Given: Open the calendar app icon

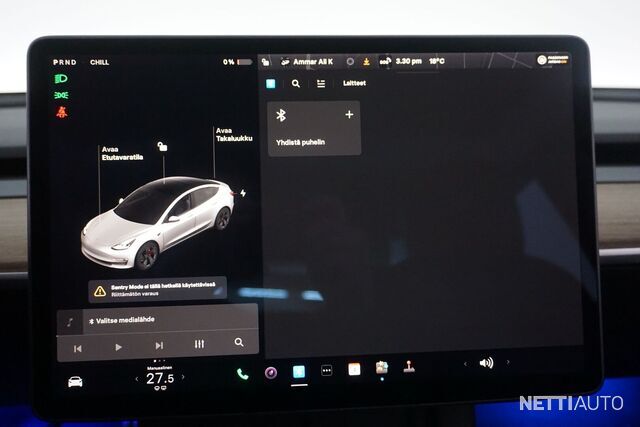Looking at the screenshot, I should tap(354, 369).
